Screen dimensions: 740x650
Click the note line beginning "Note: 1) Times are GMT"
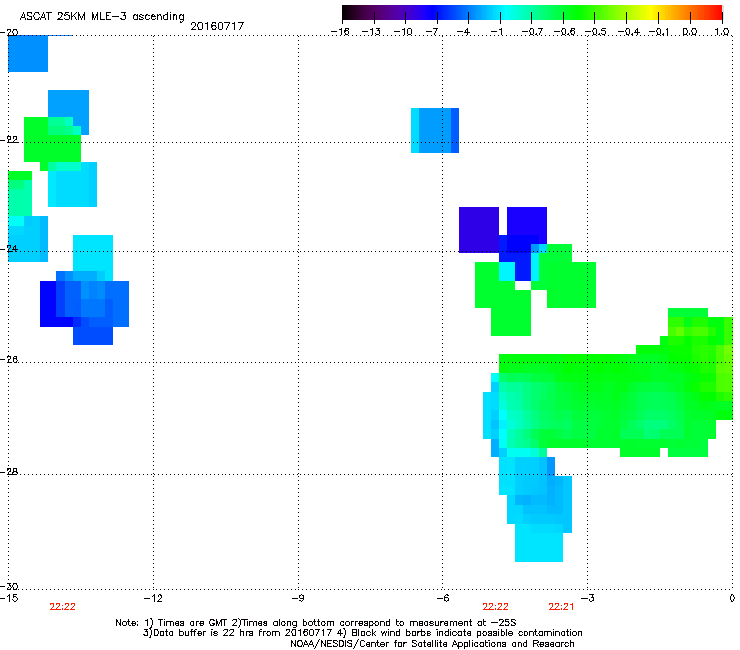(316, 623)
